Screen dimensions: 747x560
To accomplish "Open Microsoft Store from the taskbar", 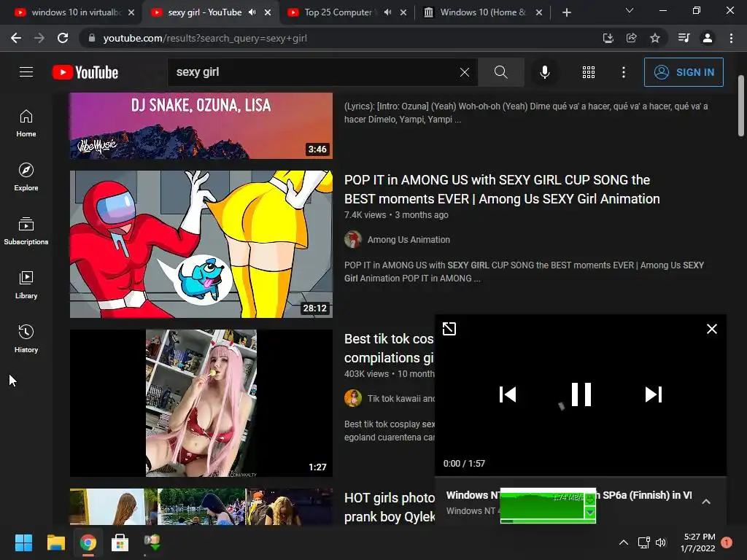I will [x=120, y=542].
